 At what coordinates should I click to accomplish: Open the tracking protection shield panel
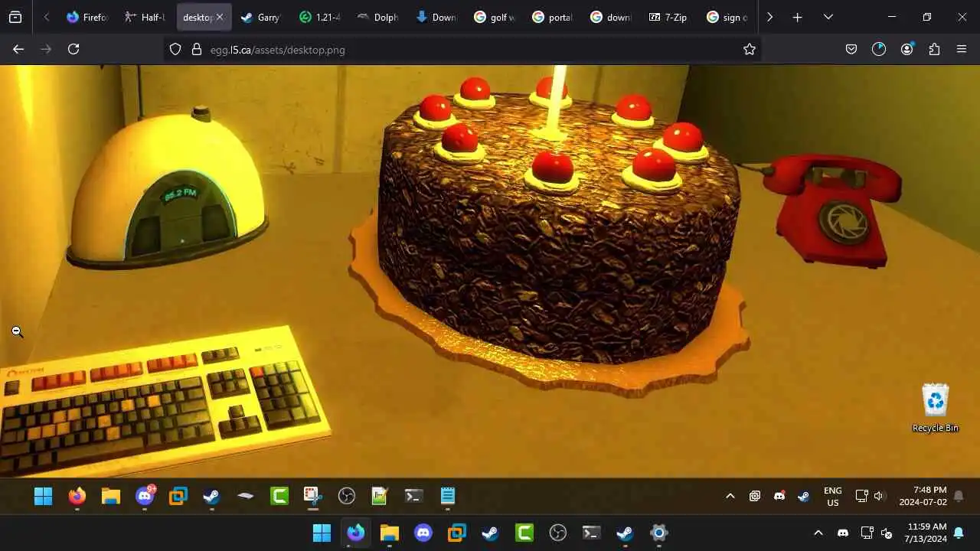[175, 49]
